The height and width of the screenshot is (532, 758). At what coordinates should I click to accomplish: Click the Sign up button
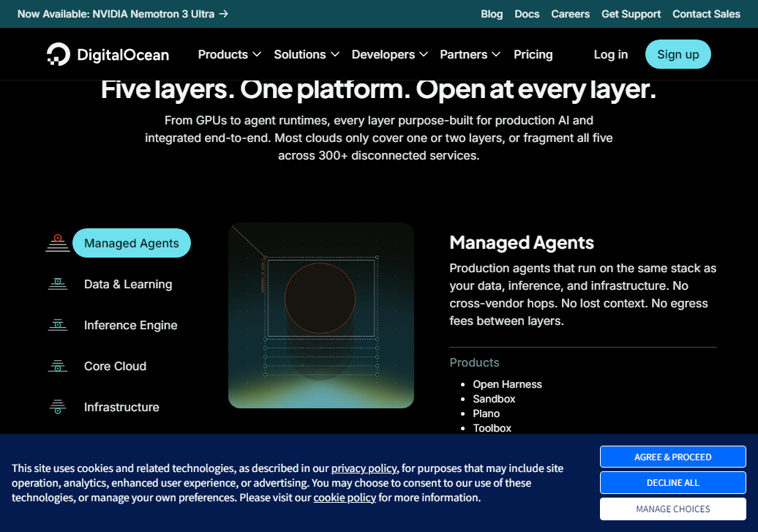(x=678, y=54)
